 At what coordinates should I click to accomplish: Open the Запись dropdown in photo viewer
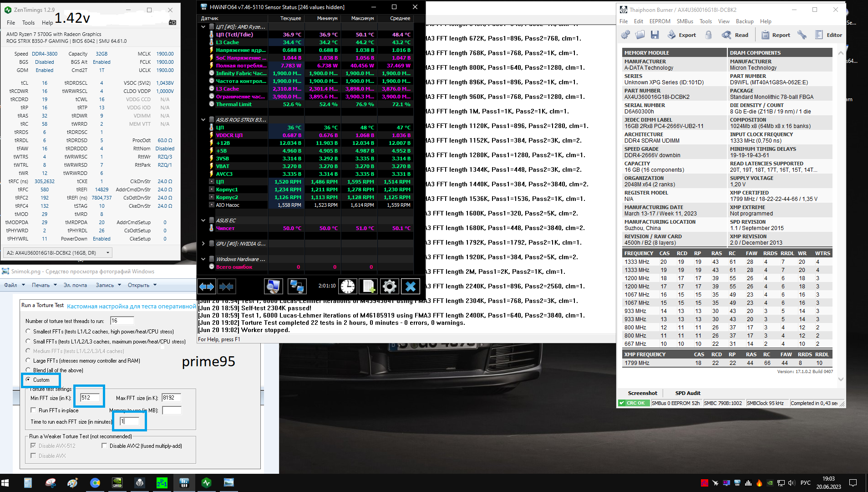point(108,285)
